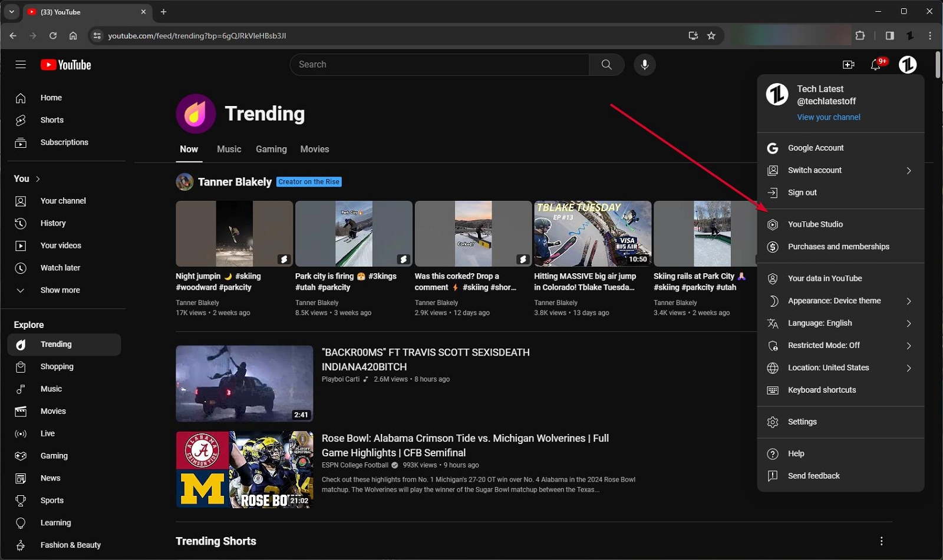Screen dimensions: 943x560
Task: Choose Google Account menu item
Action: coord(840,148)
